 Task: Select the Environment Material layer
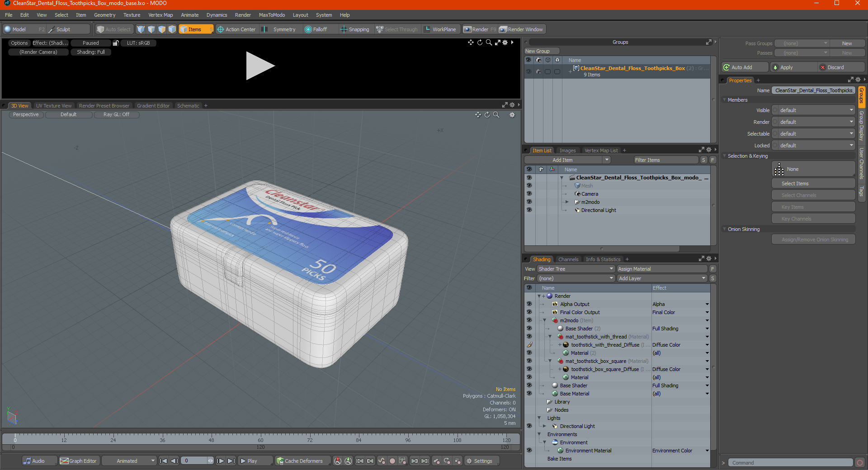(x=588, y=451)
